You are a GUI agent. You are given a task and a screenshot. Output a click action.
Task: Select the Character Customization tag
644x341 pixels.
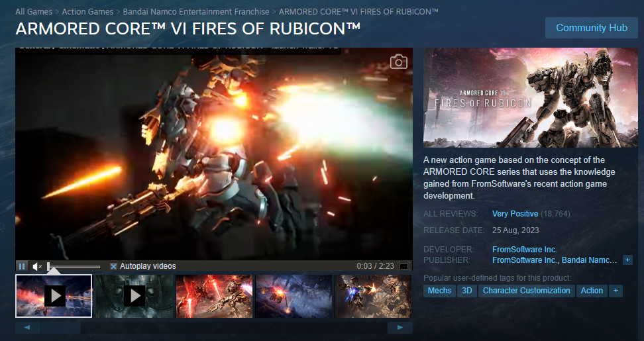coord(526,291)
